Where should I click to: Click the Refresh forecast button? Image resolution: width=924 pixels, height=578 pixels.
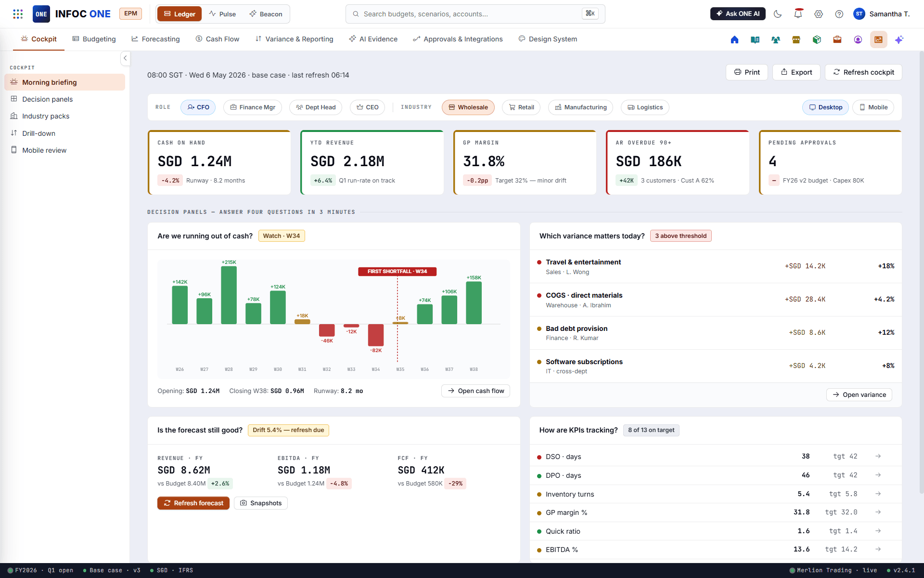click(193, 503)
